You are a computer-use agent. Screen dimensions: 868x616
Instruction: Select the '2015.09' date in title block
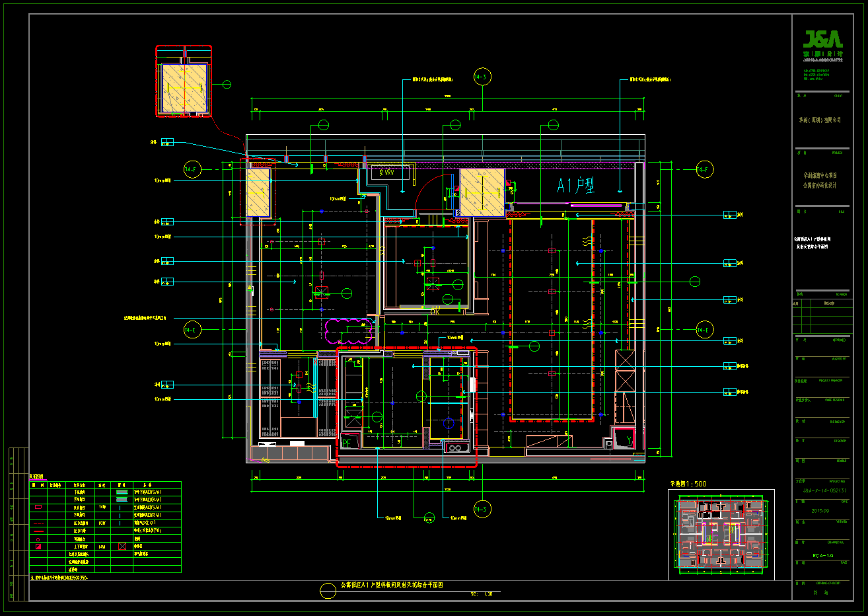[820, 511]
